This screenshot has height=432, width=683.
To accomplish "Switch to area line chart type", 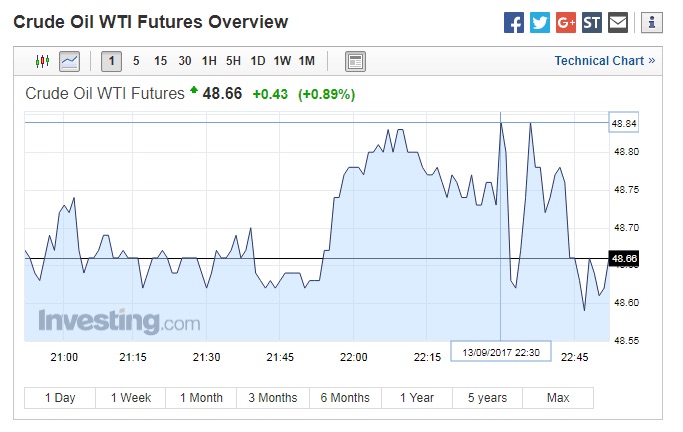I will [70, 61].
